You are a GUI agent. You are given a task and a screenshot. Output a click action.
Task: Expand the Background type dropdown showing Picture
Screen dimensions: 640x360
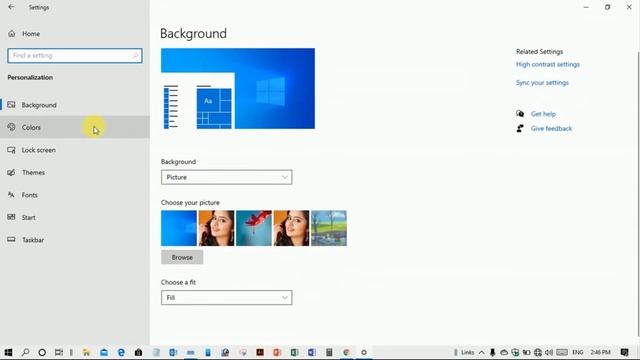tap(227, 177)
